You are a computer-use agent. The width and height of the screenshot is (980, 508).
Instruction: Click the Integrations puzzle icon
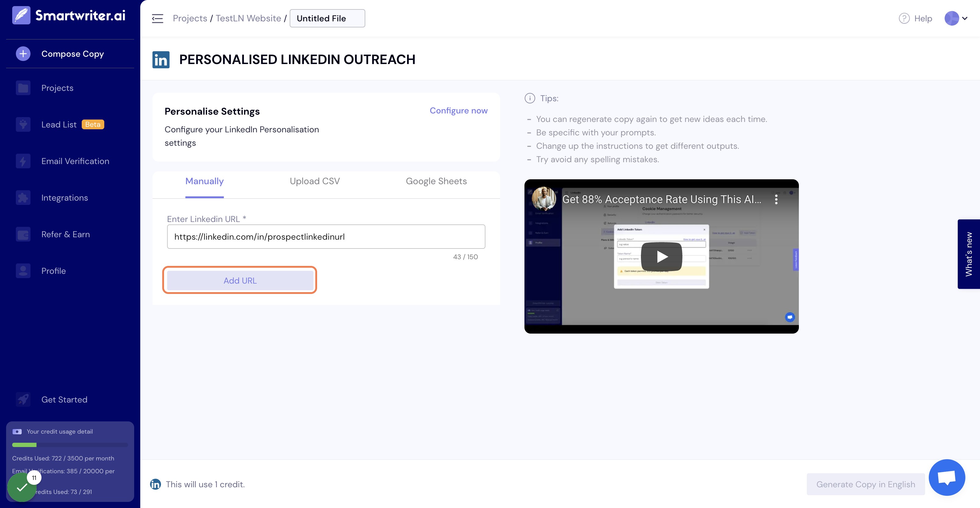[x=23, y=198]
